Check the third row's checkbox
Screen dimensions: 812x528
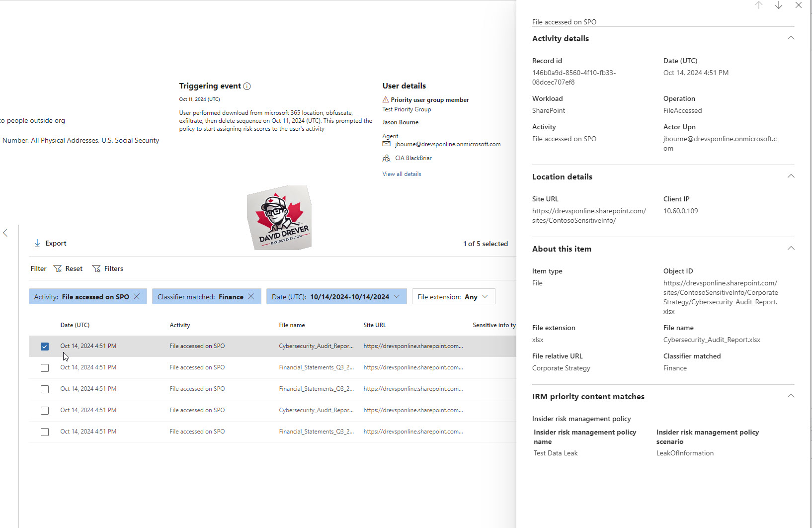point(45,389)
